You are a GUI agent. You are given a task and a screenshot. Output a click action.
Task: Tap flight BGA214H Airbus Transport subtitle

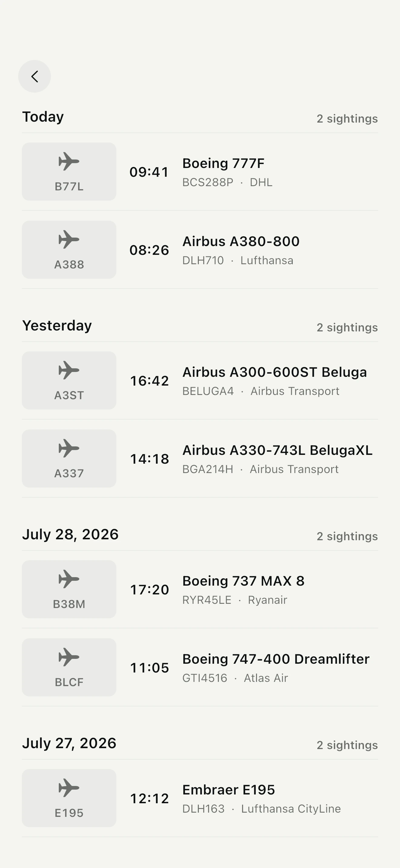point(260,469)
